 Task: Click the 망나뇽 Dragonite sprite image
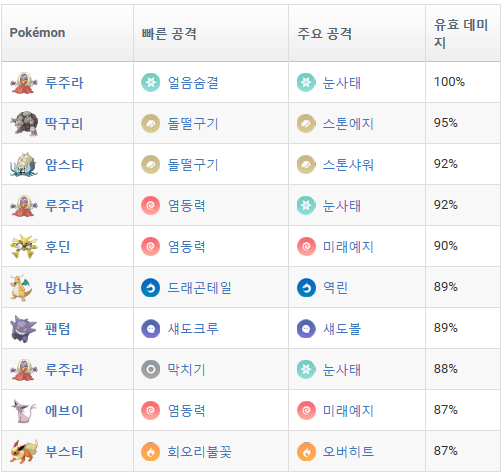click(x=23, y=287)
